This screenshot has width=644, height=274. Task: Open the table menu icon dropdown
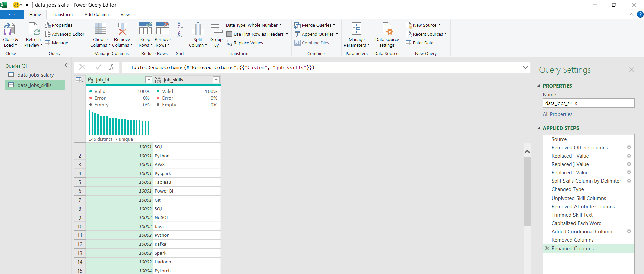click(x=80, y=80)
